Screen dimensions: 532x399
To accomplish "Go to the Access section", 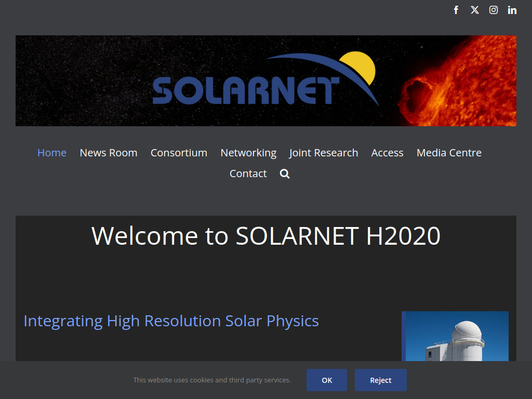I will (387, 152).
